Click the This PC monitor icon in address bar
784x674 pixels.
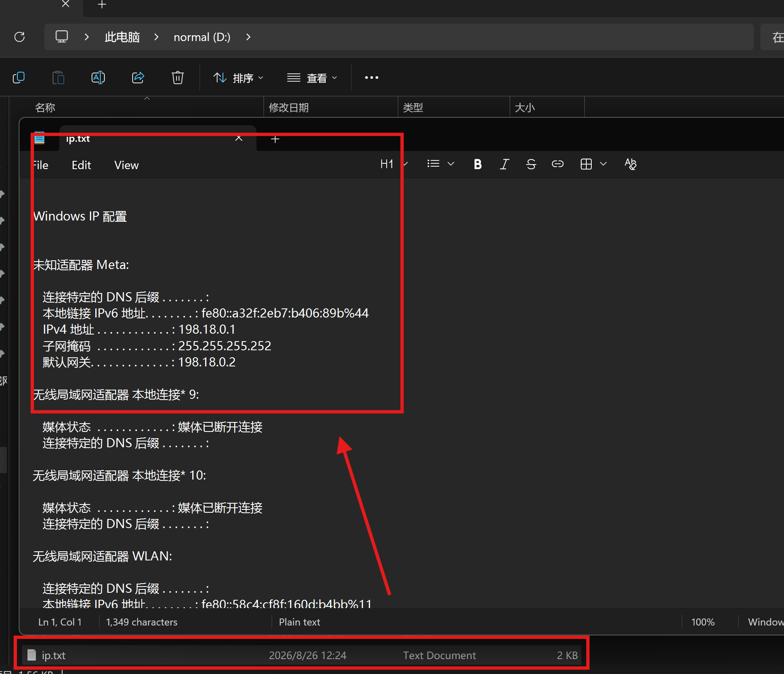coord(62,36)
